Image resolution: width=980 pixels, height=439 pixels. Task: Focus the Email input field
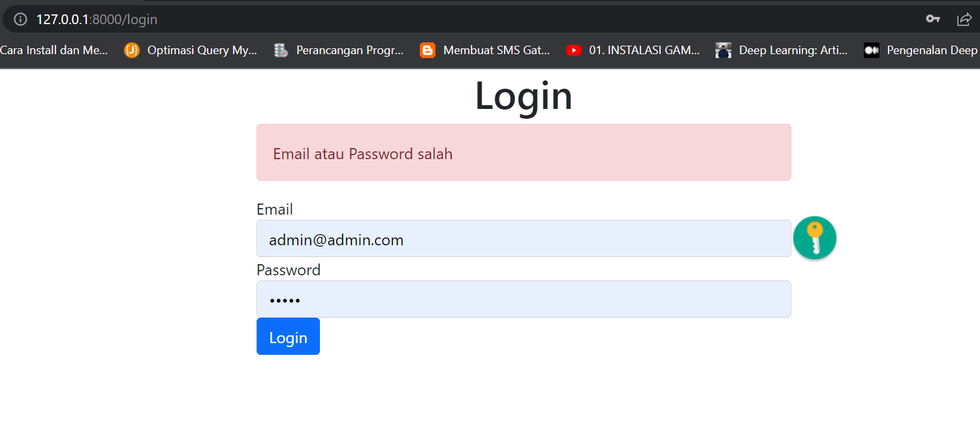pyautogui.click(x=523, y=239)
